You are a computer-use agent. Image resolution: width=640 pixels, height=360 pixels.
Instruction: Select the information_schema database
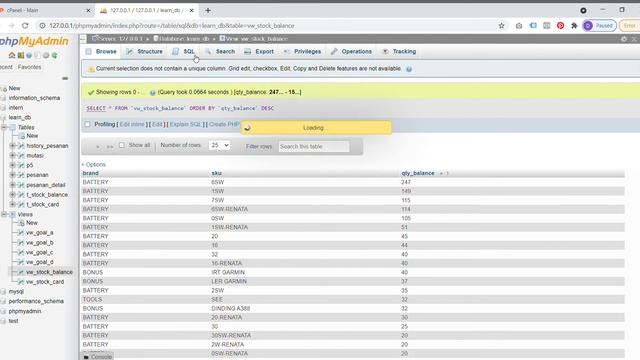coord(34,98)
